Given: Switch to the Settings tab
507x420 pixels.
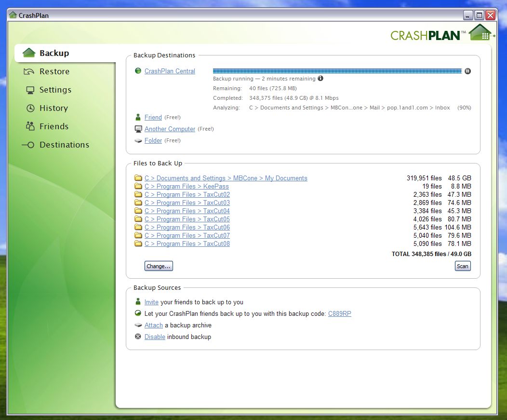Looking at the screenshot, I should click(55, 90).
